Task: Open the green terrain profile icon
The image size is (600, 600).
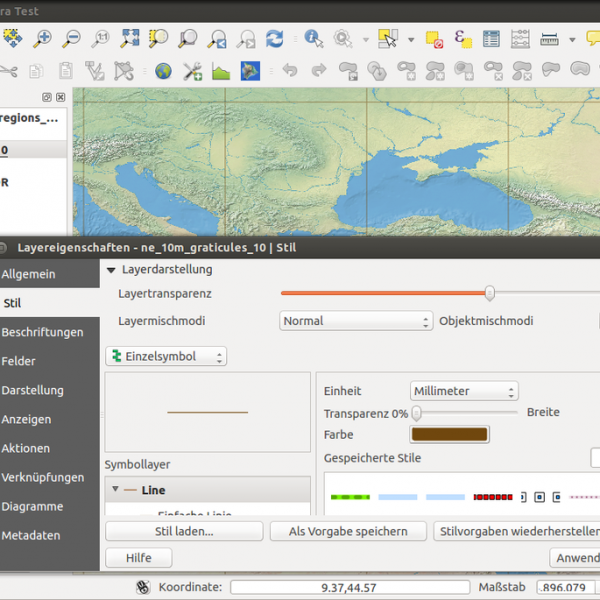Action: tap(221, 71)
